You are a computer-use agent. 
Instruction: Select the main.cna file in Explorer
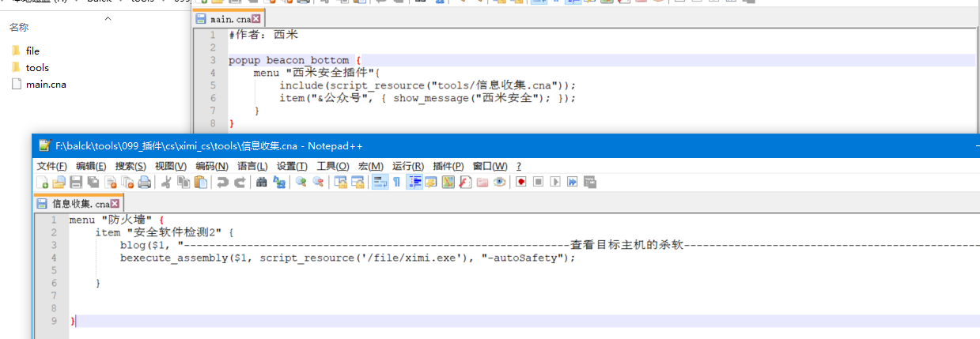(45, 85)
